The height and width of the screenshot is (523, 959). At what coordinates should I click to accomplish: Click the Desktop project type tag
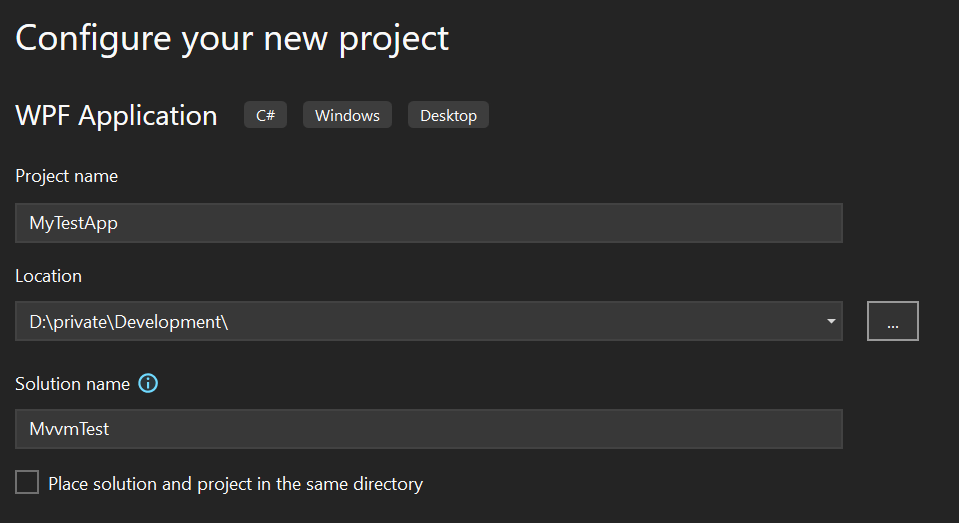(x=448, y=115)
